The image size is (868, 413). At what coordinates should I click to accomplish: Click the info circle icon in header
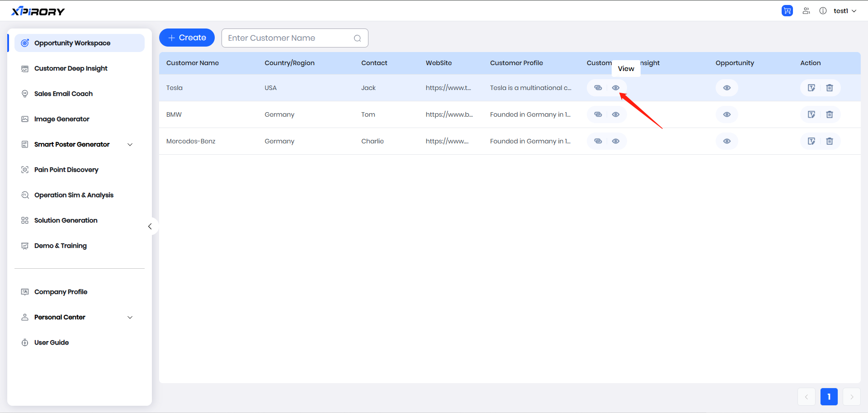pyautogui.click(x=823, y=11)
